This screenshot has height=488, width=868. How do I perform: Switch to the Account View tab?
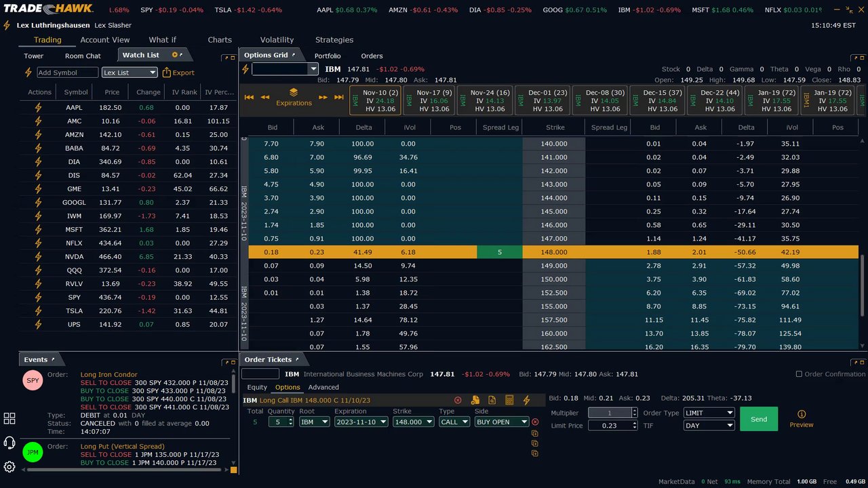point(105,40)
